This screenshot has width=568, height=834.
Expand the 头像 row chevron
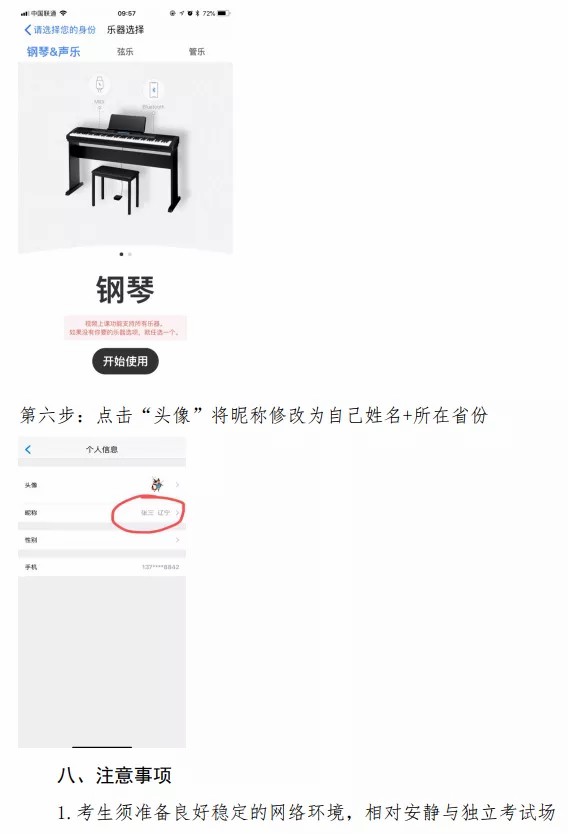tap(178, 485)
